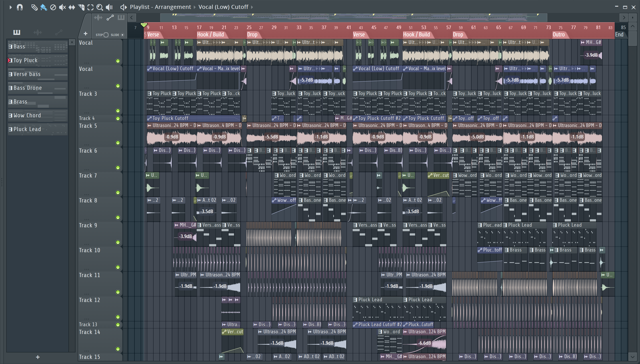Select the Delete tool
Viewport: 640px width, 364px height.
point(53,7)
